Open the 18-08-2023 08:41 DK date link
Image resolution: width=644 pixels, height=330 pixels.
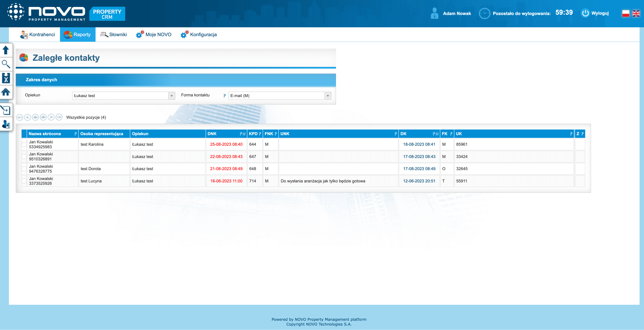pyautogui.click(x=419, y=144)
